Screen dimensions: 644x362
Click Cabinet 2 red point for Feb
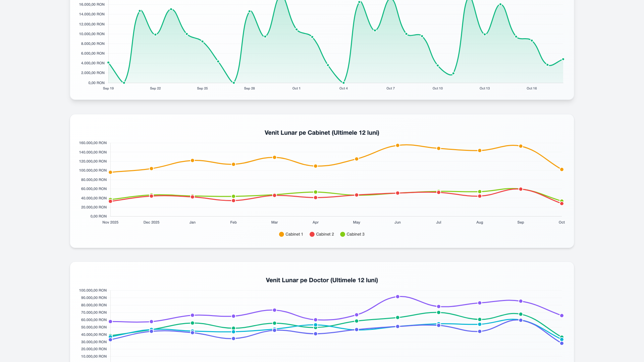[x=233, y=201]
